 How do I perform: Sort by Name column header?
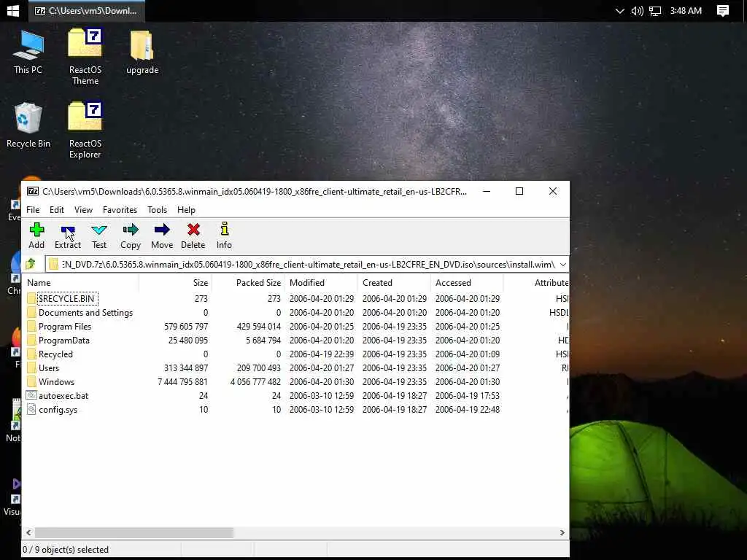coord(81,283)
